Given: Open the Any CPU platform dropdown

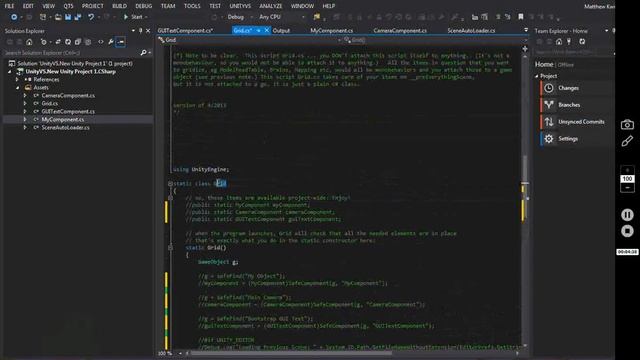Looking at the screenshot, I should pyautogui.click(x=303, y=17).
